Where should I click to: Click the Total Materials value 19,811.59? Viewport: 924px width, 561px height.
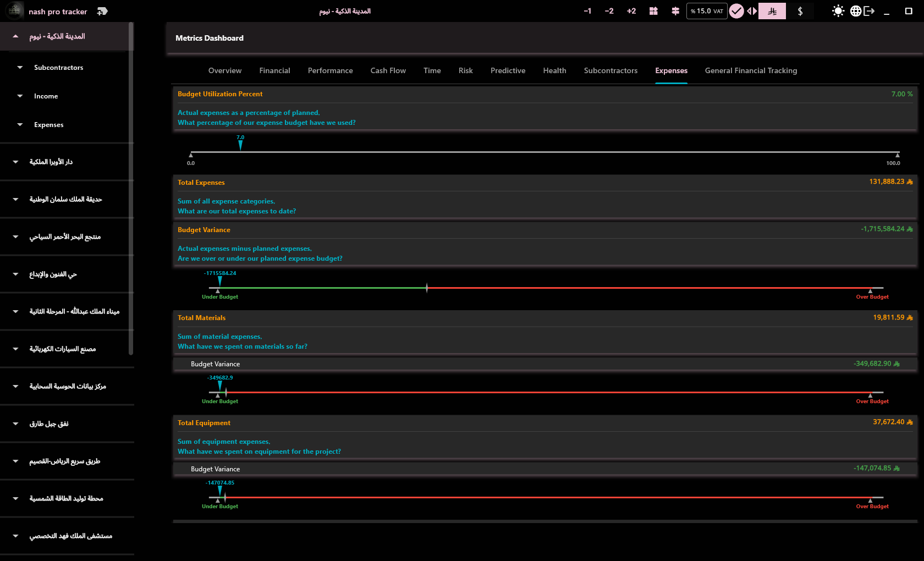click(893, 317)
